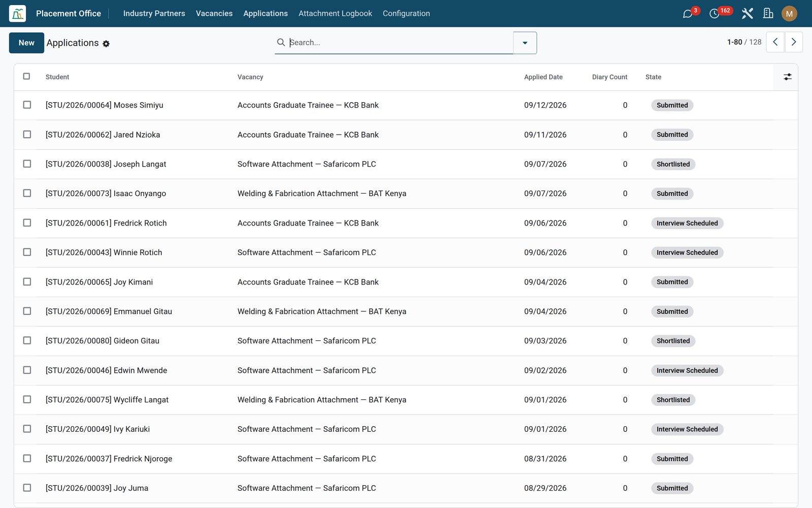Go to the next page arrow
812x508 pixels.
(x=794, y=42)
